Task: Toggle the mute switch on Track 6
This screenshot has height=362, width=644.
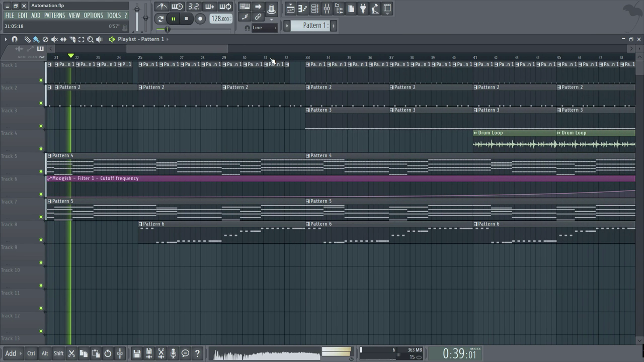Action: 41,194
